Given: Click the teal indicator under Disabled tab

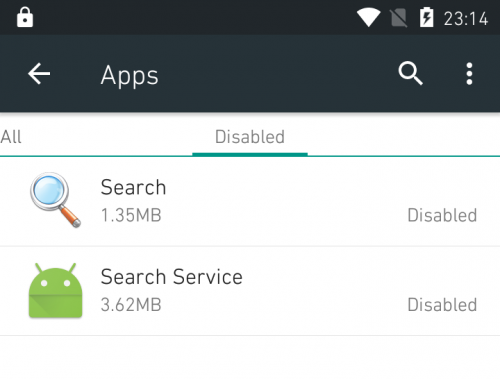Looking at the screenshot, I should 250,154.
